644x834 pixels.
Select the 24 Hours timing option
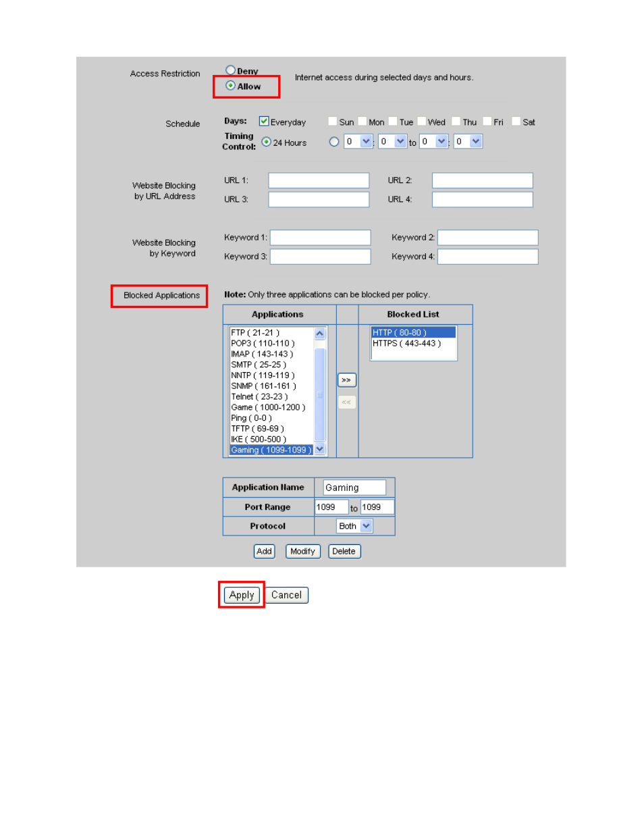point(266,142)
